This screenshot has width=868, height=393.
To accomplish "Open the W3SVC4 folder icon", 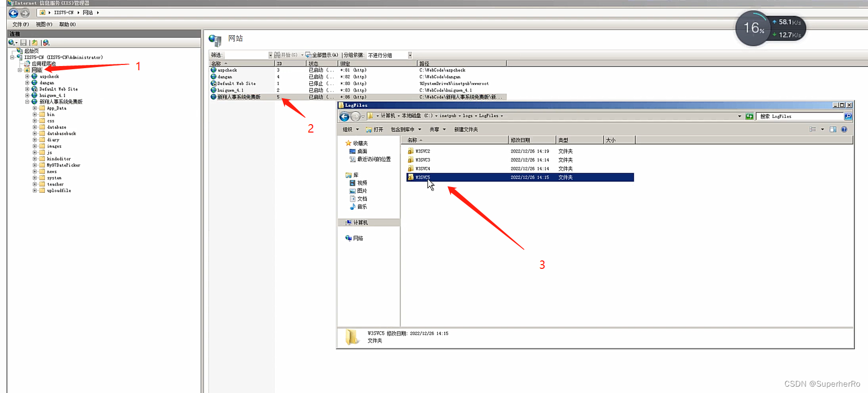I will pyautogui.click(x=411, y=169).
